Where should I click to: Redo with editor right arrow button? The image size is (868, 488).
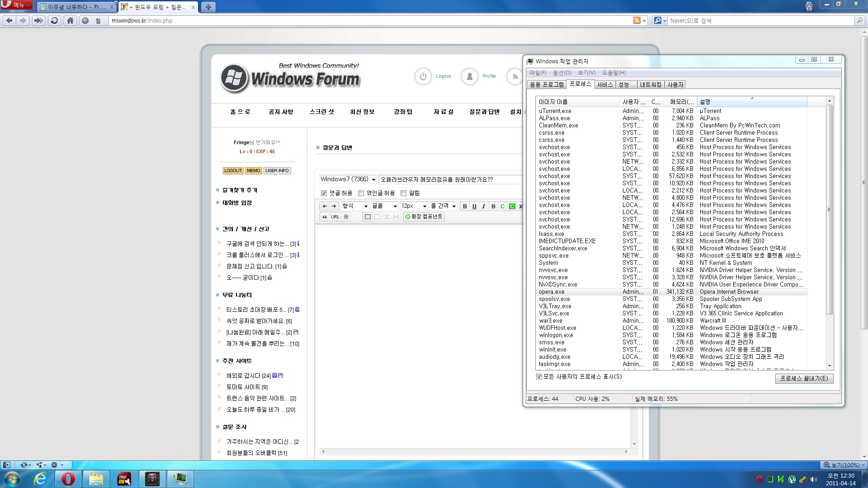pyautogui.click(x=334, y=206)
